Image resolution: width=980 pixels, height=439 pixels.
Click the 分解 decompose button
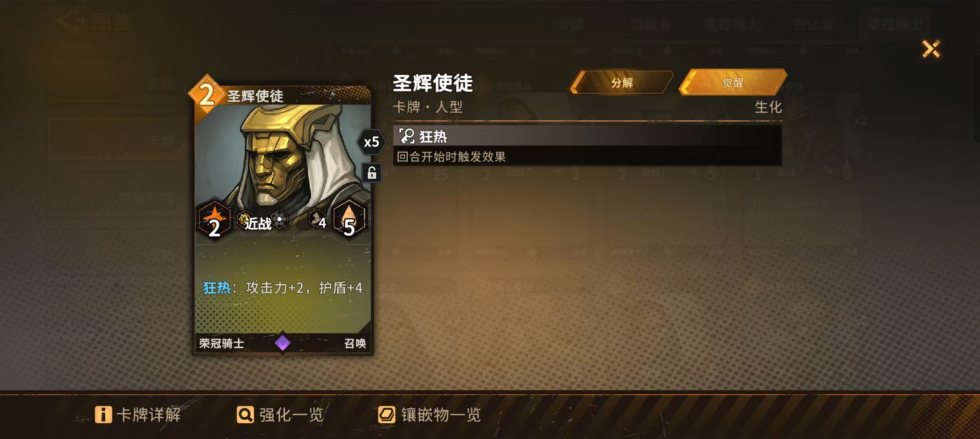pos(622,83)
